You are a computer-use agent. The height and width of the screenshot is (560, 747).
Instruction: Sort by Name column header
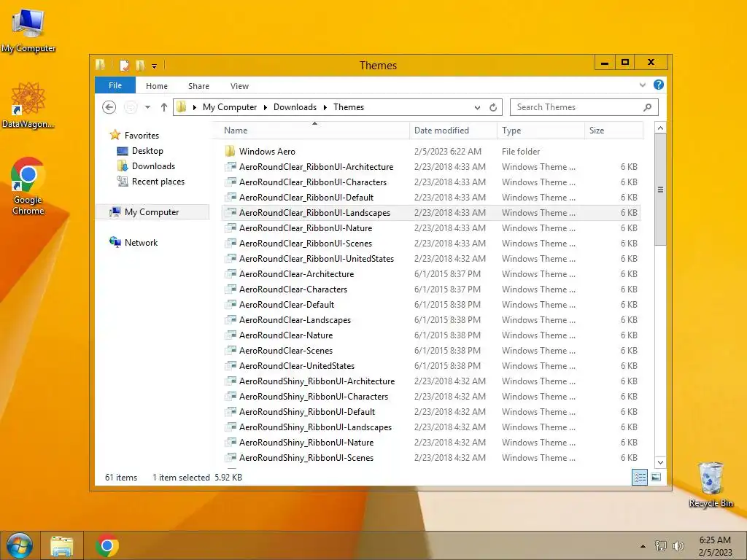(314, 131)
